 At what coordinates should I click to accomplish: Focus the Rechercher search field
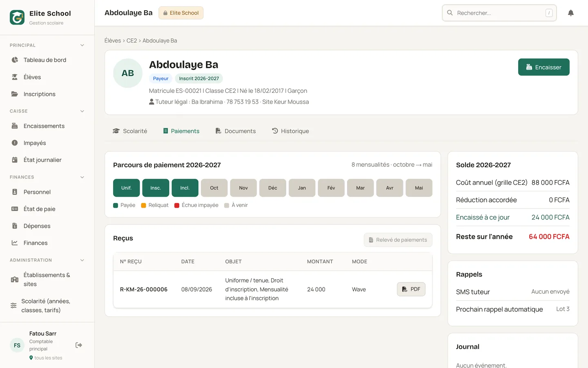[x=499, y=13]
